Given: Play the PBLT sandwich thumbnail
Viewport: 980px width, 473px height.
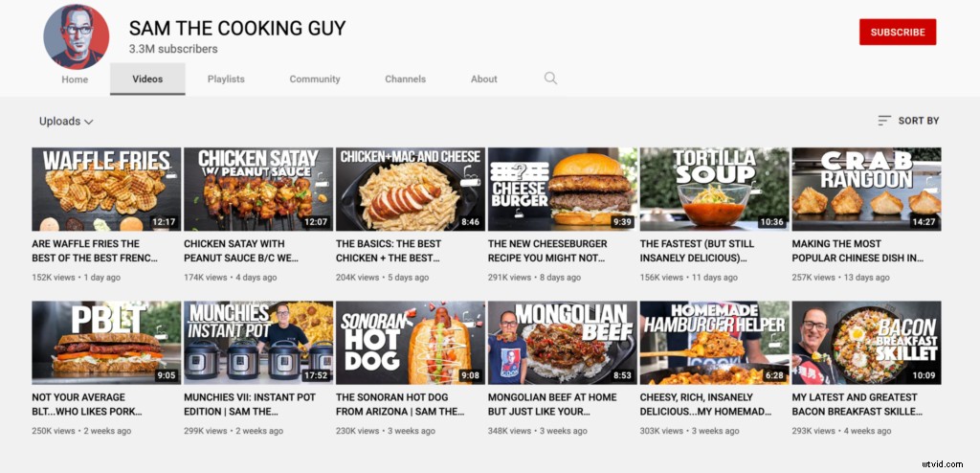Looking at the screenshot, I should [106, 343].
